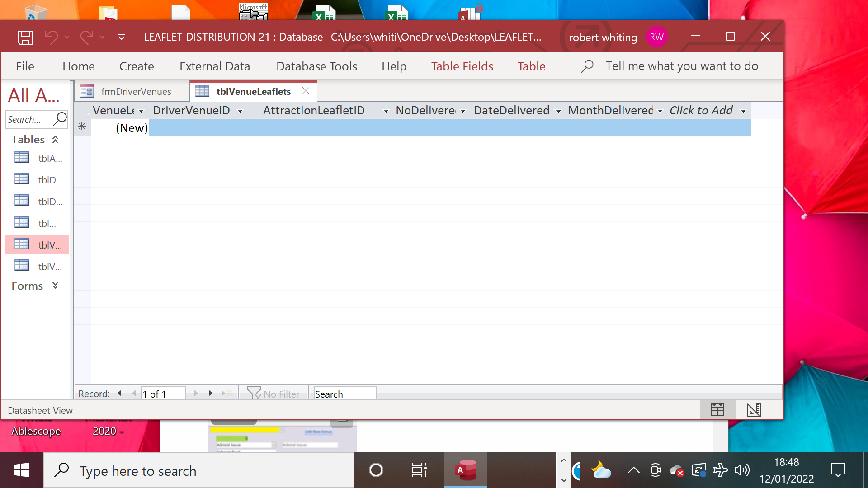The height and width of the screenshot is (488, 868).
Task: Go to last record navigation icon
Action: coord(211,394)
